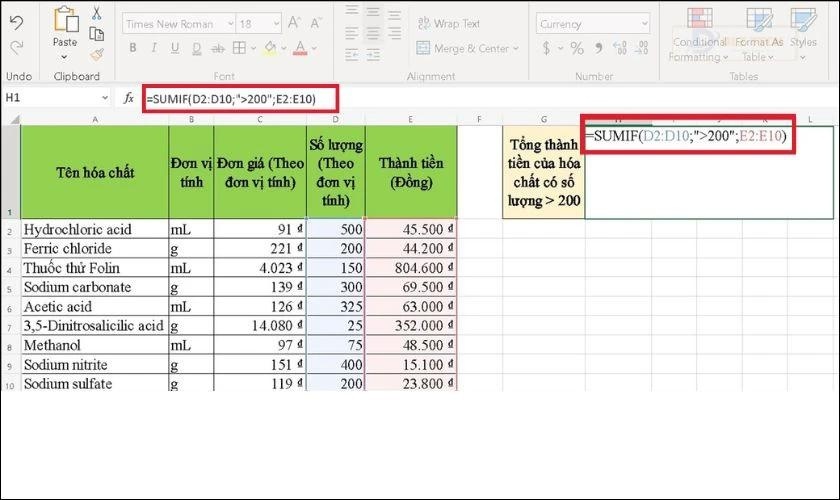Click the Undo arrow icon

click(15, 21)
